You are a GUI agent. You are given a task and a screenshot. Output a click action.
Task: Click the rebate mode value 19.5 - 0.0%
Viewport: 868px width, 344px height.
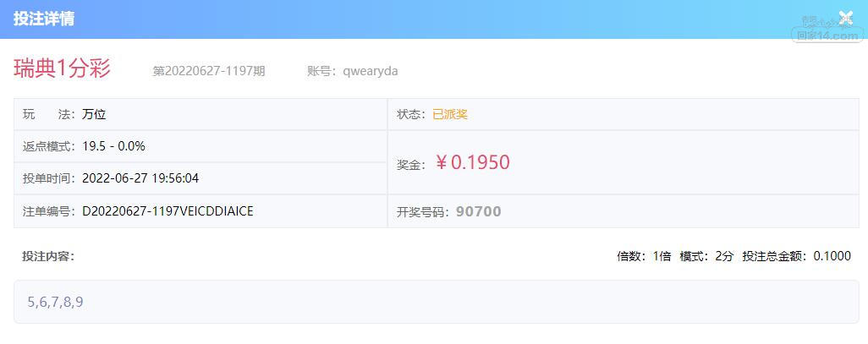[x=113, y=145]
